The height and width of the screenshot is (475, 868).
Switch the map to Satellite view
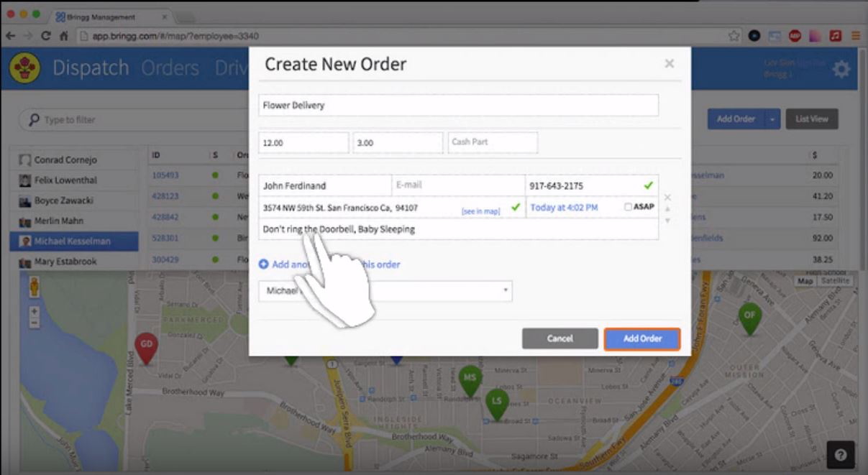click(834, 281)
